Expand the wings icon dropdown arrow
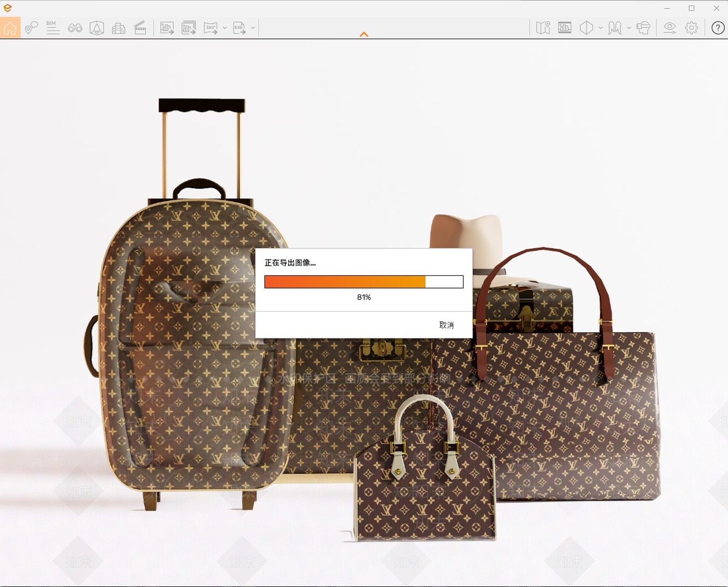This screenshot has height=587, width=728. [629, 28]
